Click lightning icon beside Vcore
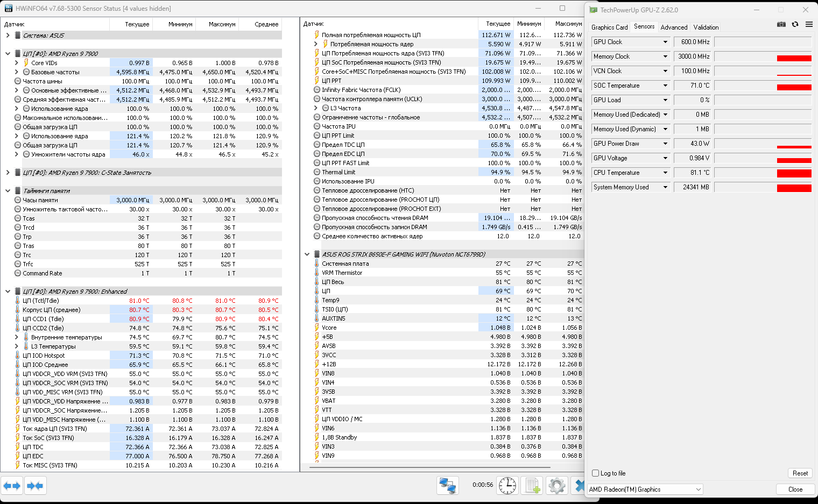Image resolution: width=818 pixels, height=504 pixels. point(316,328)
